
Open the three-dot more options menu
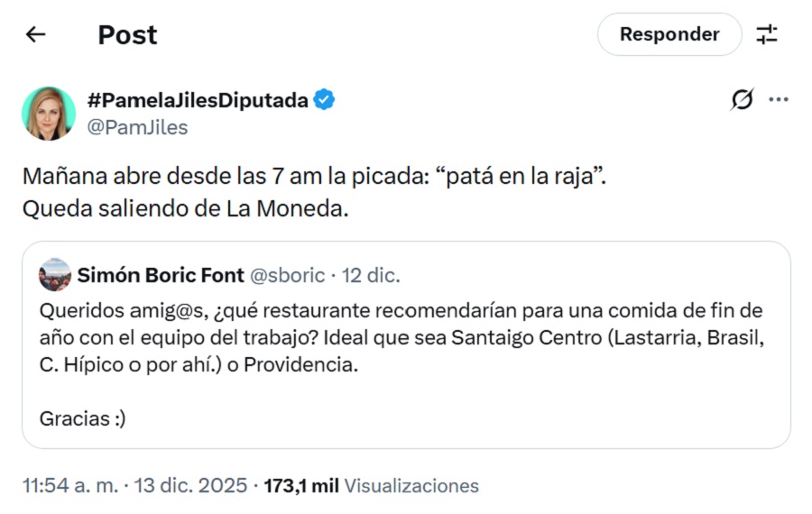coord(778,100)
